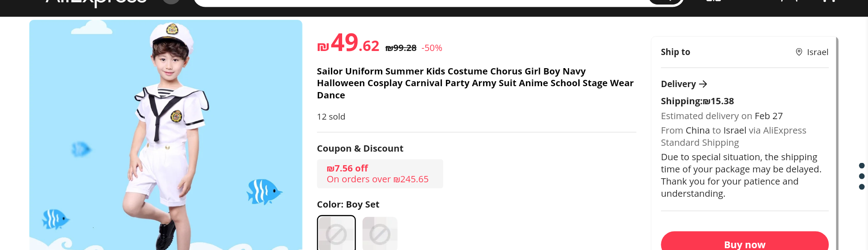Open the shopping cart icon at top right
Image resolution: width=868 pixels, height=250 pixels.
[829, 1]
